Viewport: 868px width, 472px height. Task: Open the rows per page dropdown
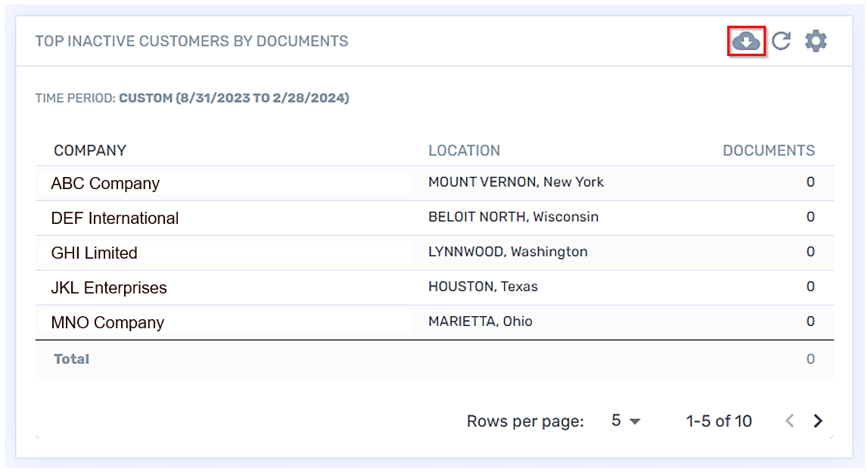[x=626, y=421]
